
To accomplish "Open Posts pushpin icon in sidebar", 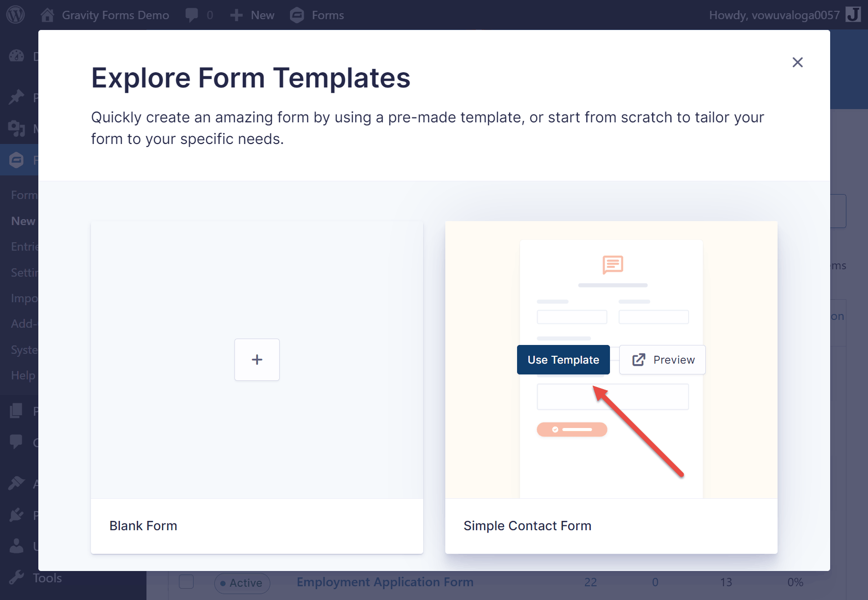I will pos(16,97).
